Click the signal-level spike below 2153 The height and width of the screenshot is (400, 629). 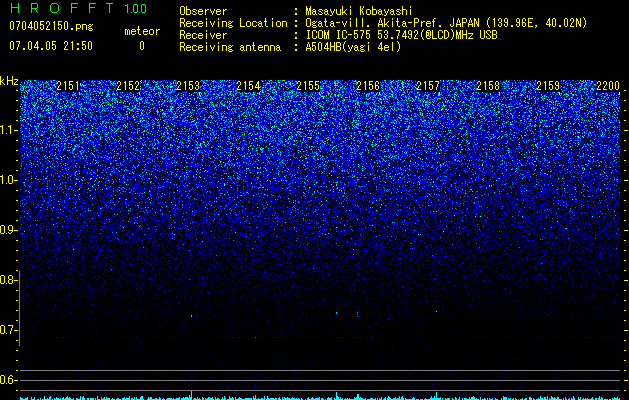tap(191, 394)
